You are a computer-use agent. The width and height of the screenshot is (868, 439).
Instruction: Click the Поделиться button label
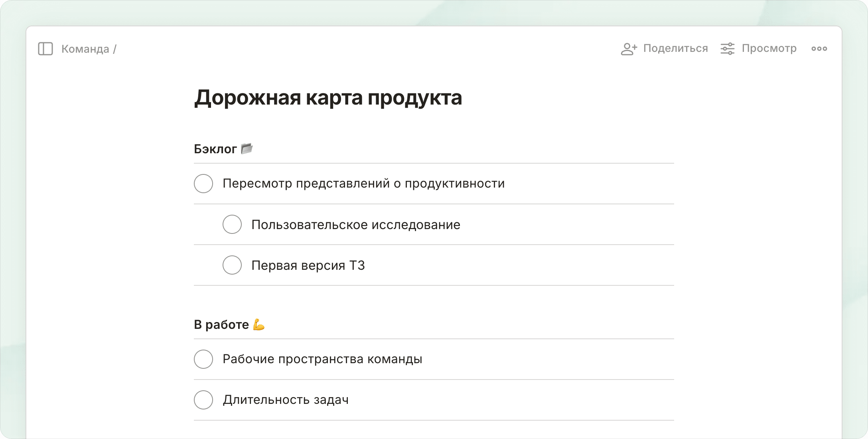(x=675, y=48)
